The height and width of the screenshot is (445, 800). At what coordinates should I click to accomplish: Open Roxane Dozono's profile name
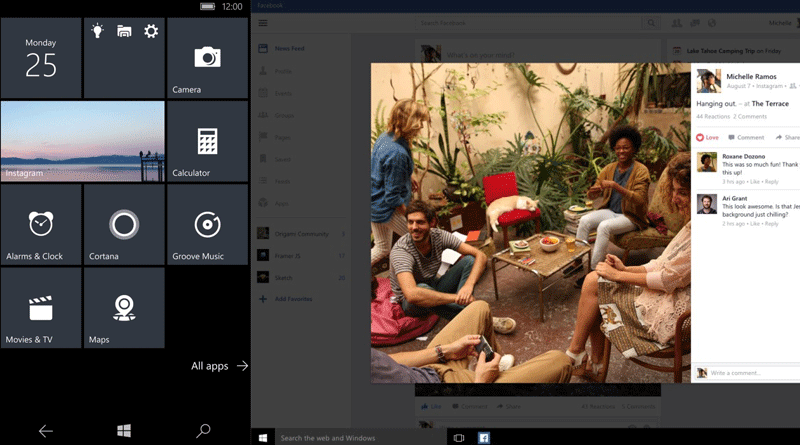coord(743,157)
